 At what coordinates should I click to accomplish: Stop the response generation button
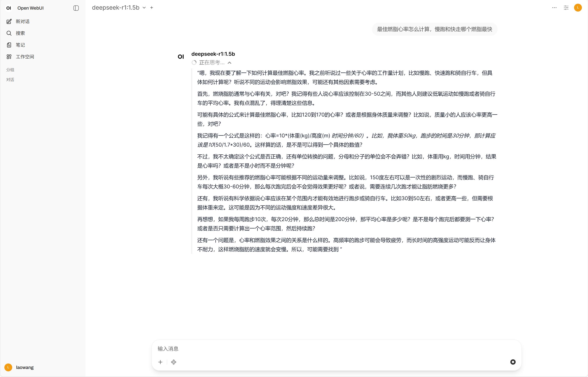513,362
